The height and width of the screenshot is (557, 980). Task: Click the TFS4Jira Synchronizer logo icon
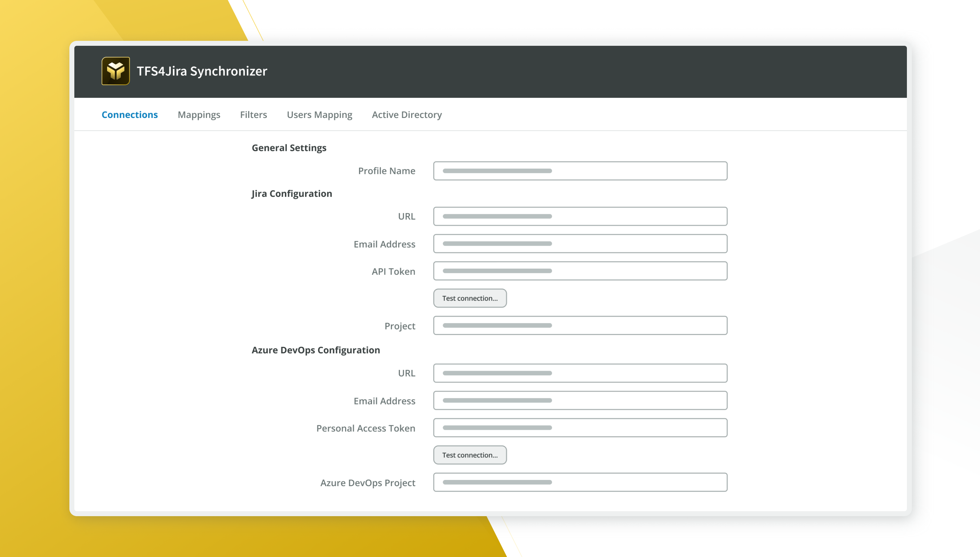[x=115, y=71]
